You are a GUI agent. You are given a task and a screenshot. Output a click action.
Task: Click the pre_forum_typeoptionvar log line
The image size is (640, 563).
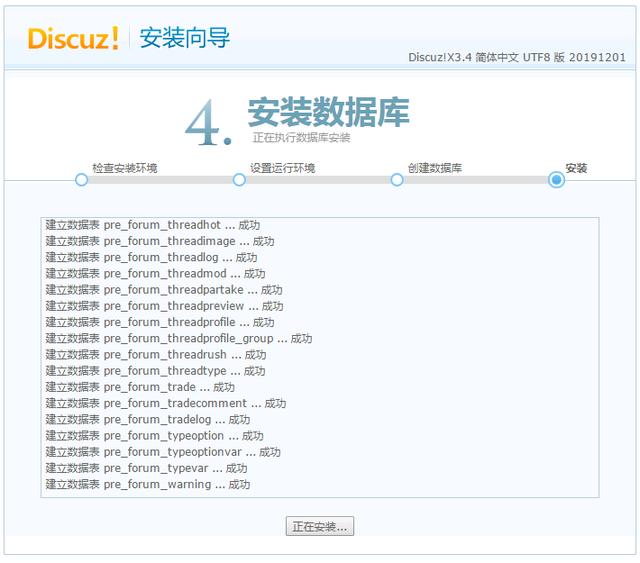pos(163,452)
